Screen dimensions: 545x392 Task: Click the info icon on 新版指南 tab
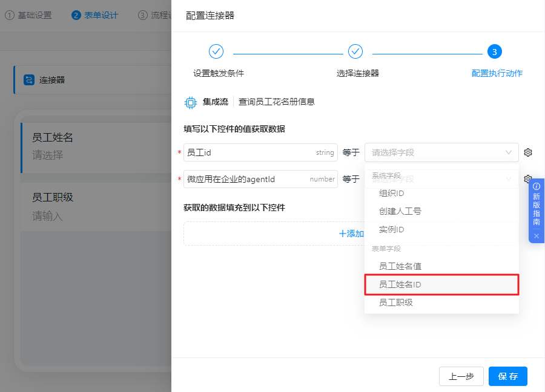pos(537,186)
